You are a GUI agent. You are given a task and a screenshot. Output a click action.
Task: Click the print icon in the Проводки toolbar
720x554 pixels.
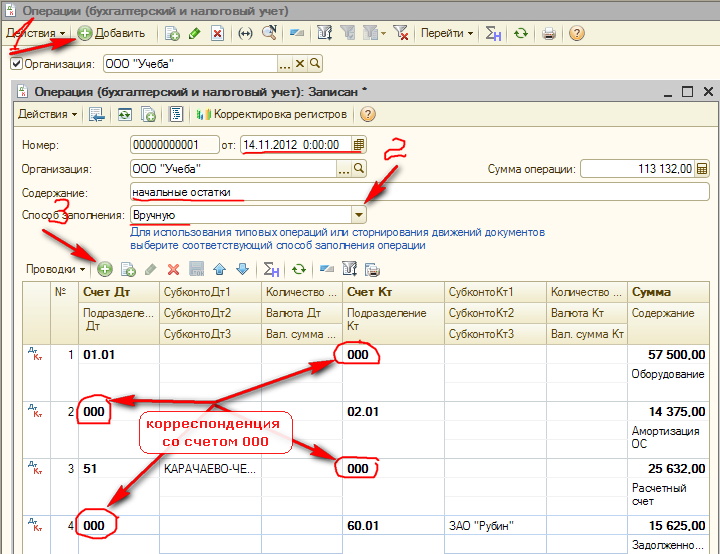(x=372, y=269)
